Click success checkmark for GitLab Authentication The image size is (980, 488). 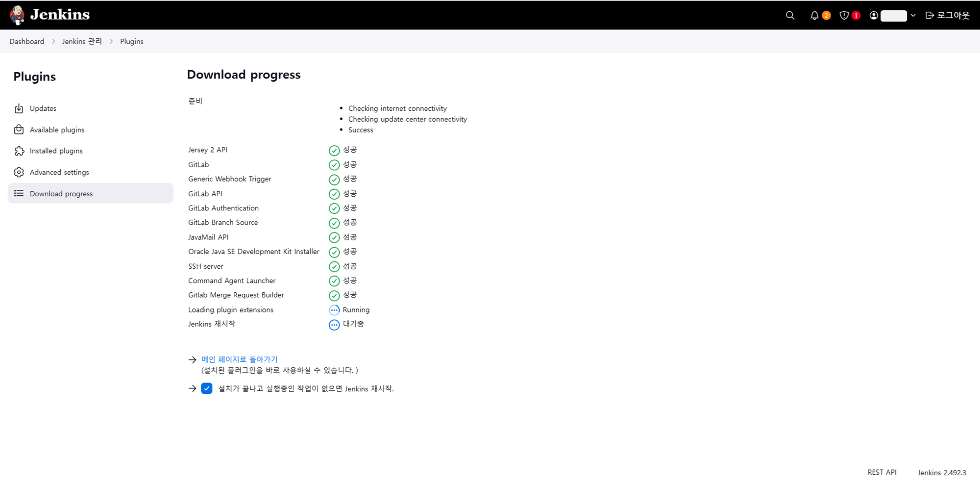(334, 208)
